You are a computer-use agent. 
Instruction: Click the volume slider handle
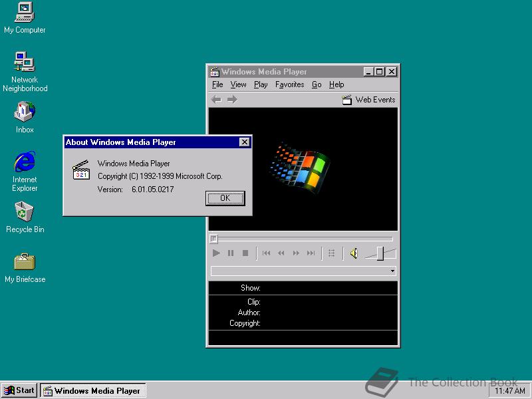point(380,253)
